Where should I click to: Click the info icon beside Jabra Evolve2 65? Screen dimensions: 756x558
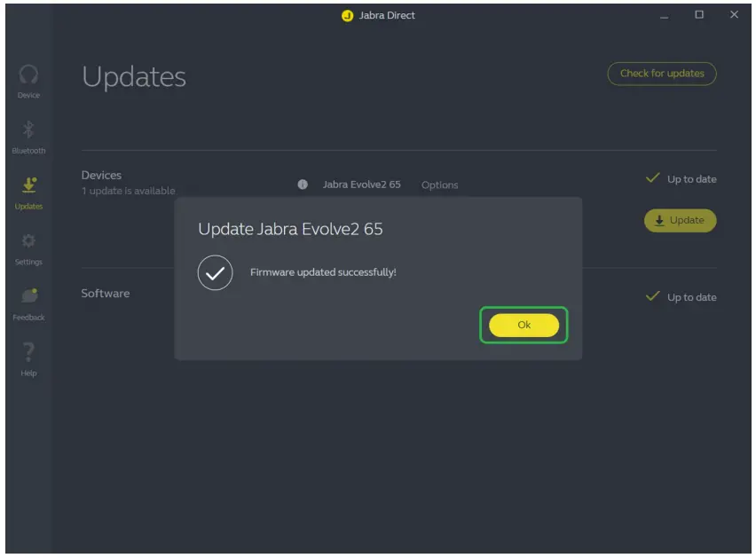(302, 185)
